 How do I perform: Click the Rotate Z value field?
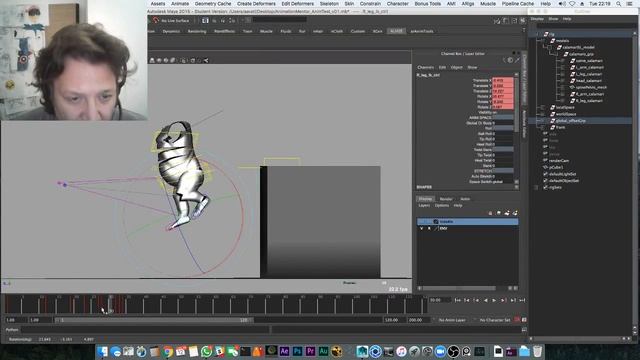[503, 107]
